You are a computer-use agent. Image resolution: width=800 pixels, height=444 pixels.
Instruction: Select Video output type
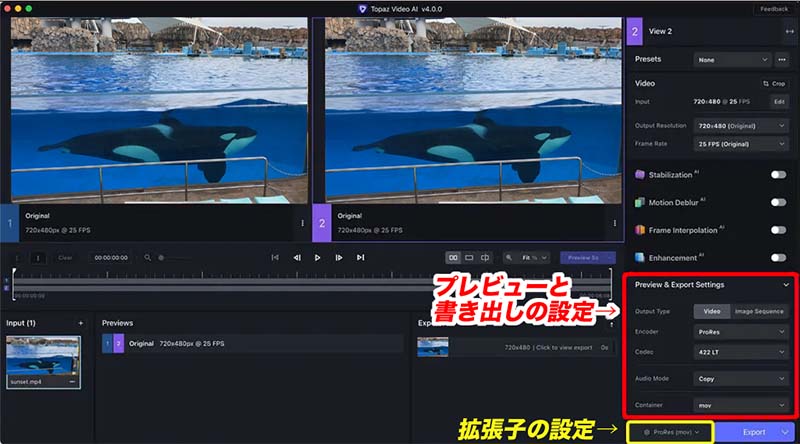tap(712, 311)
